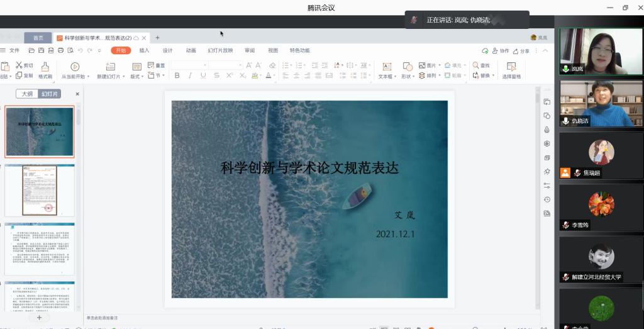Click the Shapes (形状) icon
This screenshot has height=329, width=644.
coord(407,67)
